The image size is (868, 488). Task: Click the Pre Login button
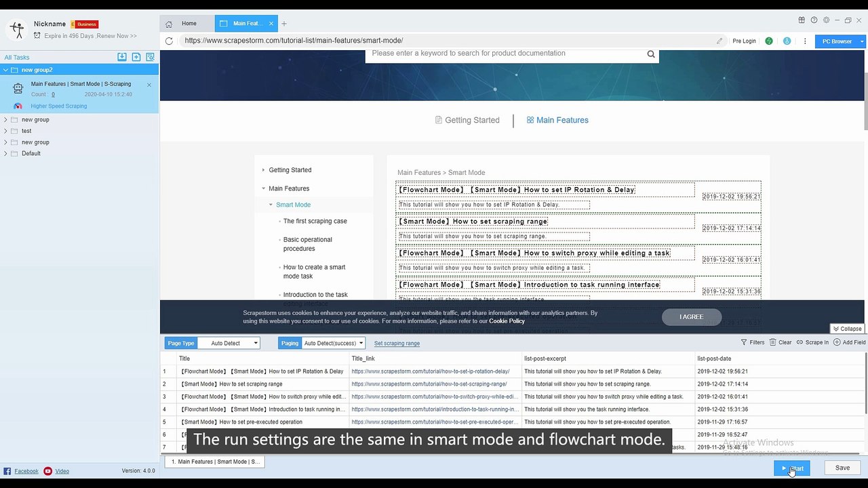[744, 41]
